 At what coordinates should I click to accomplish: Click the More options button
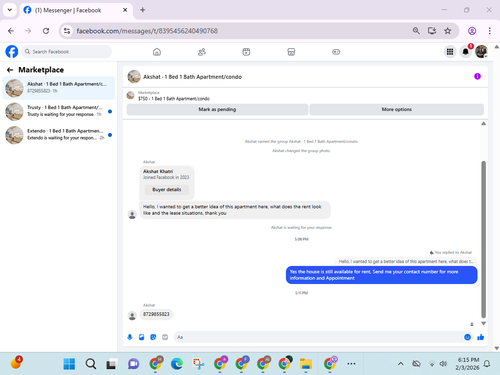pos(397,109)
